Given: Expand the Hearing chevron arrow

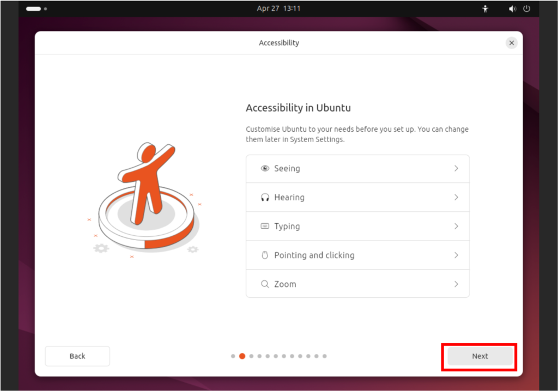Looking at the screenshot, I should (x=456, y=197).
